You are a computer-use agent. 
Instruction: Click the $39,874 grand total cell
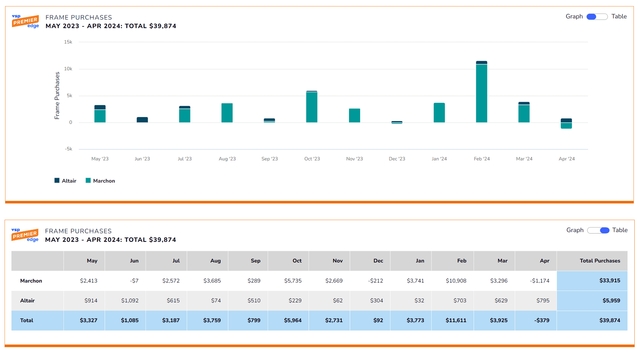[x=609, y=320]
